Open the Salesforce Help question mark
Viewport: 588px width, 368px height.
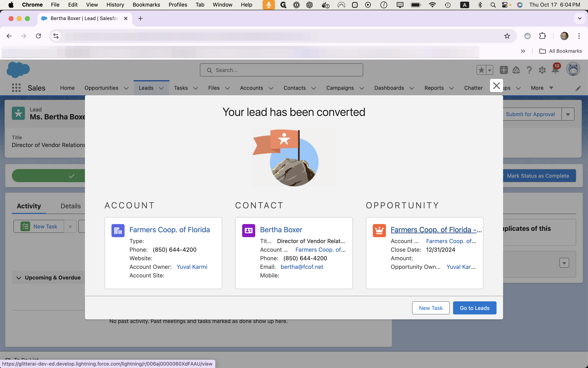click(529, 70)
